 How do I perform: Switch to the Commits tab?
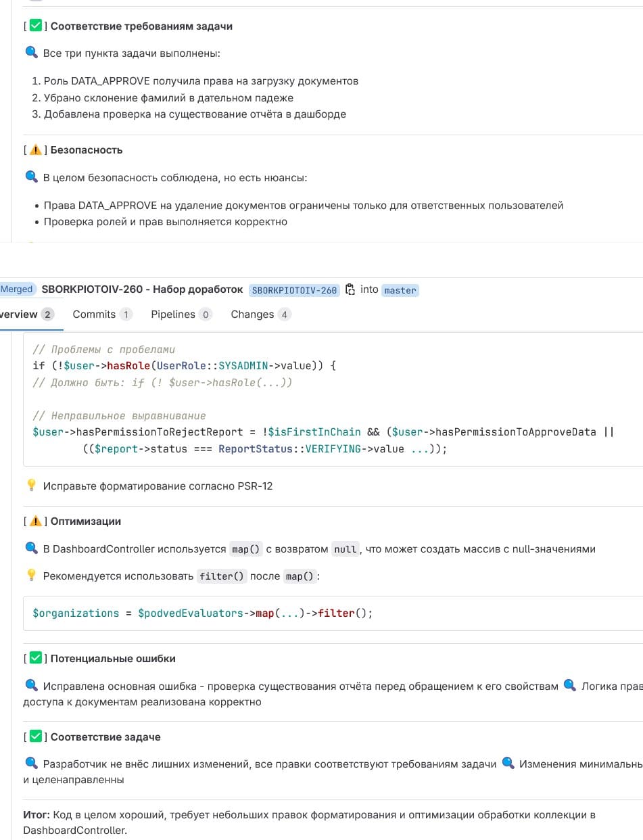101,314
